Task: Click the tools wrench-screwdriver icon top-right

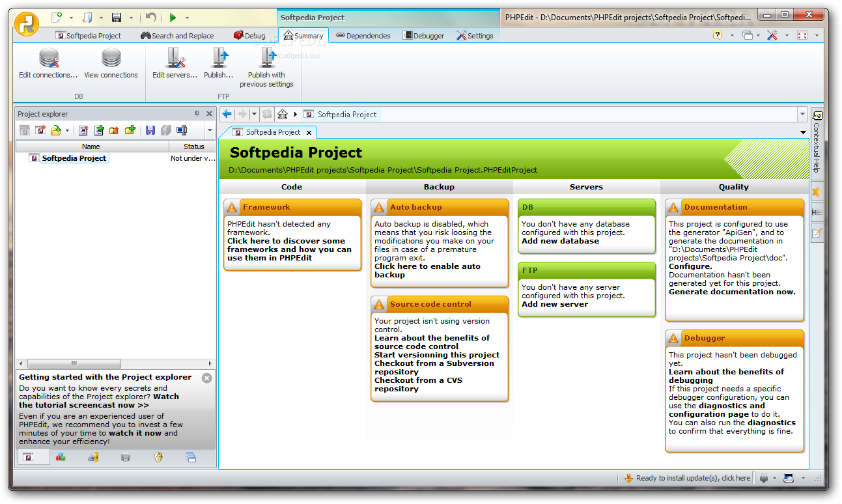Action: 772,35
